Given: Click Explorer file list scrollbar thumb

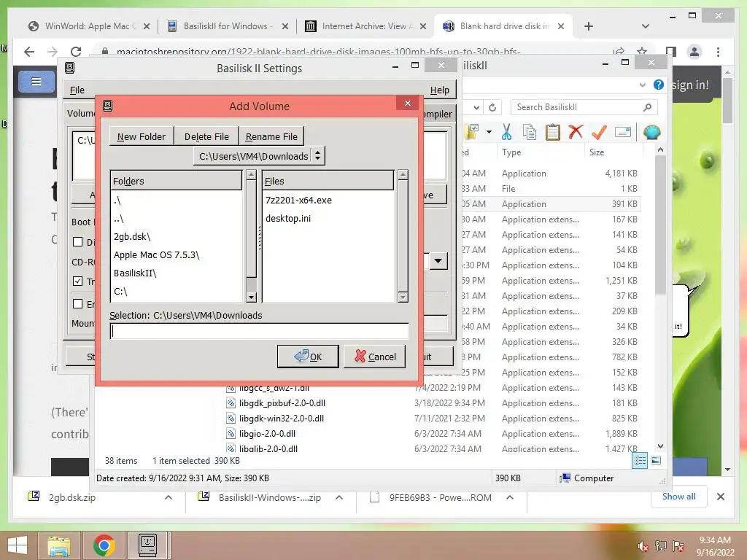Looking at the screenshot, I should [660, 225].
